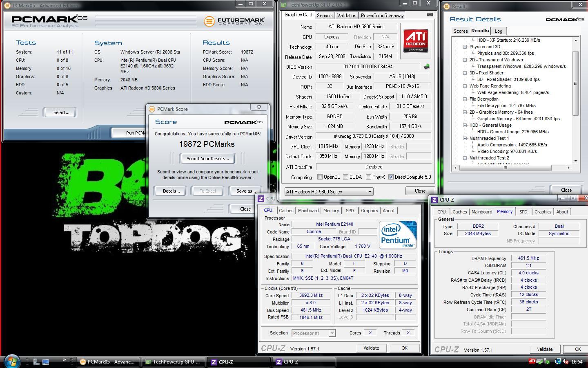Click the Save as... button
This screenshot has height=368, width=588.
[246, 191]
